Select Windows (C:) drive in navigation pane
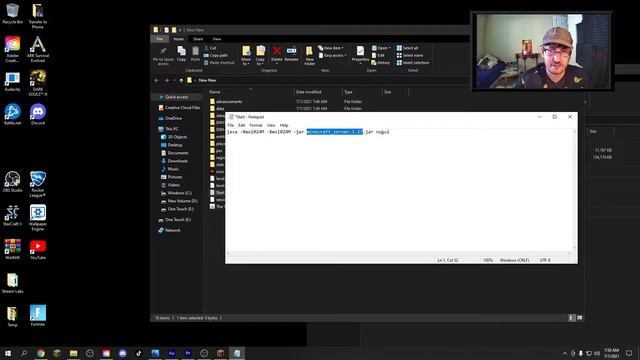 (x=176, y=193)
